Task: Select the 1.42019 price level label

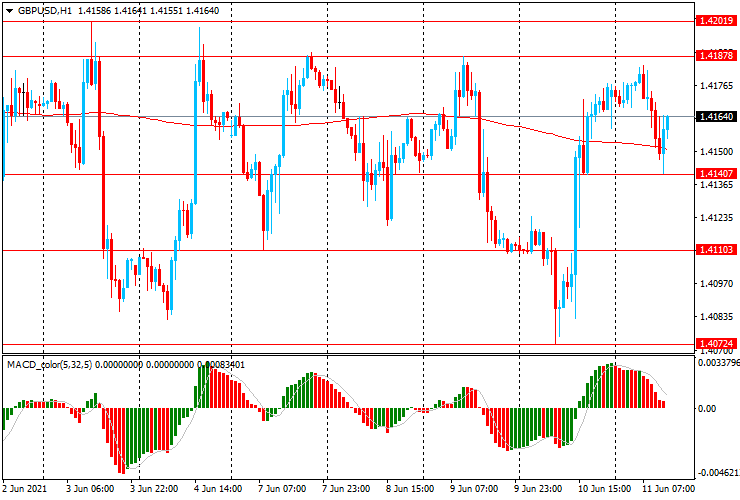Action: (716, 21)
